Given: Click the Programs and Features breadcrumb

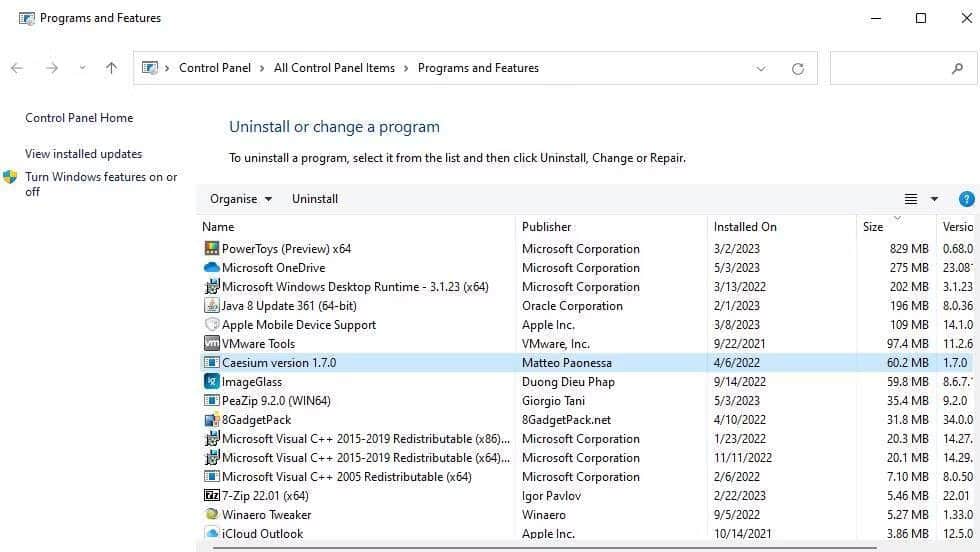Looking at the screenshot, I should 478,68.
